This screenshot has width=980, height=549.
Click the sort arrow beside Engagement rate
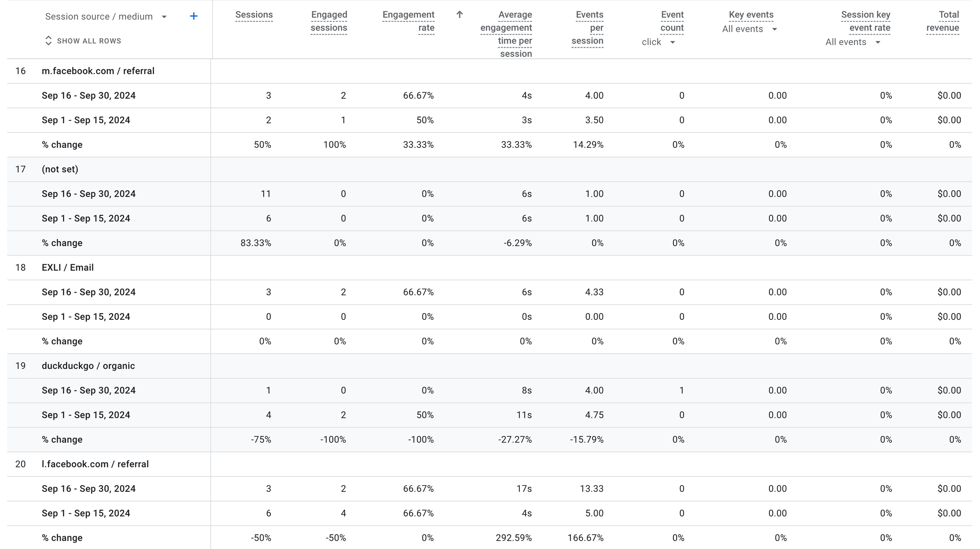pos(459,14)
